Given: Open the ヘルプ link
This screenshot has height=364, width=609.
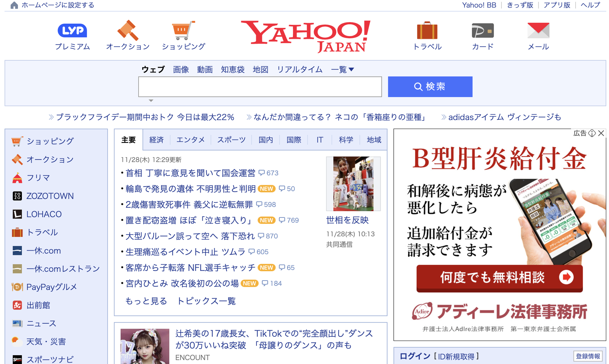Looking at the screenshot, I should click(590, 5).
